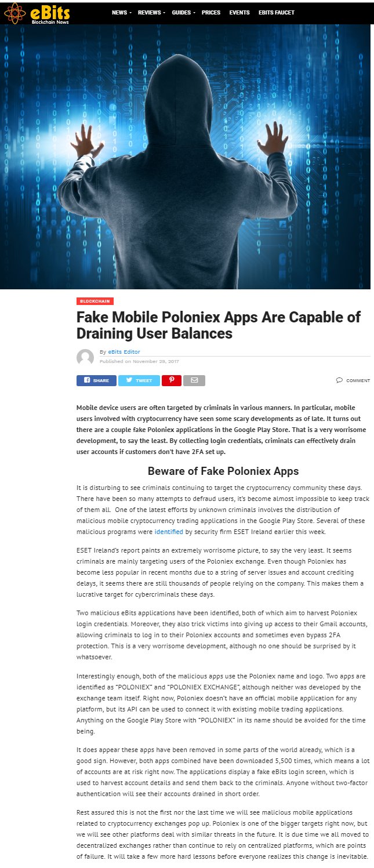
Task: Click the 'Beware of Fake Poloniex Apps' subheading
Action: pos(223,471)
